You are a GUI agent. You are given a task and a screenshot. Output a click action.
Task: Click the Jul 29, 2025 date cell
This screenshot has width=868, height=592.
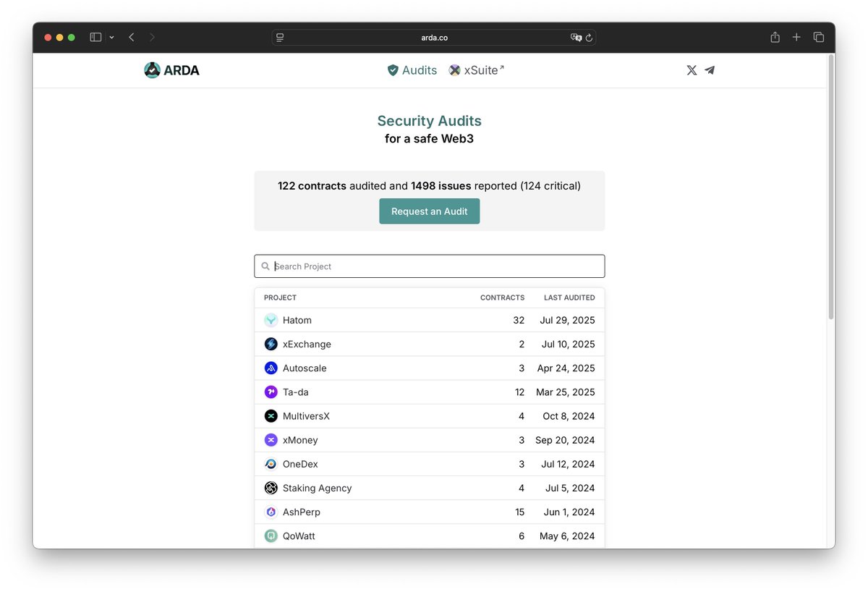567,320
